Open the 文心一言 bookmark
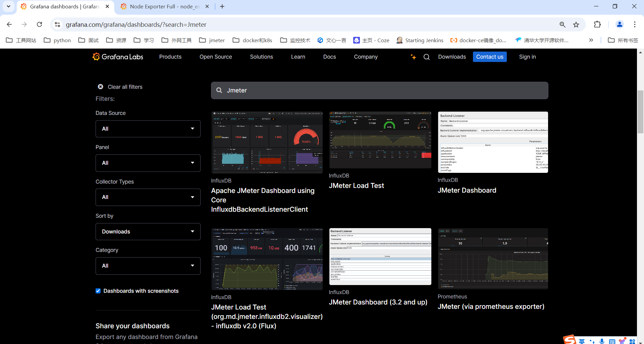 click(x=332, y=40)
